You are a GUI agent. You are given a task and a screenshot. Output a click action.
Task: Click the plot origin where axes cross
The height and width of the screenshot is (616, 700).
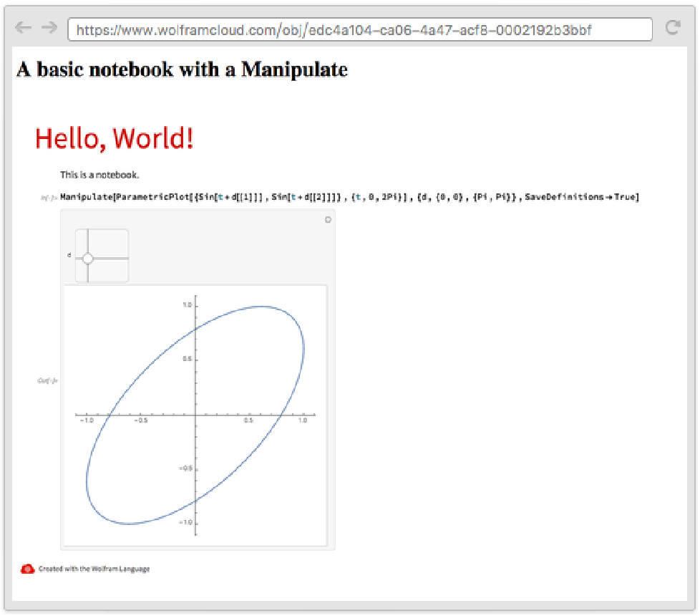pyautogui.click(x=196, y=415)
